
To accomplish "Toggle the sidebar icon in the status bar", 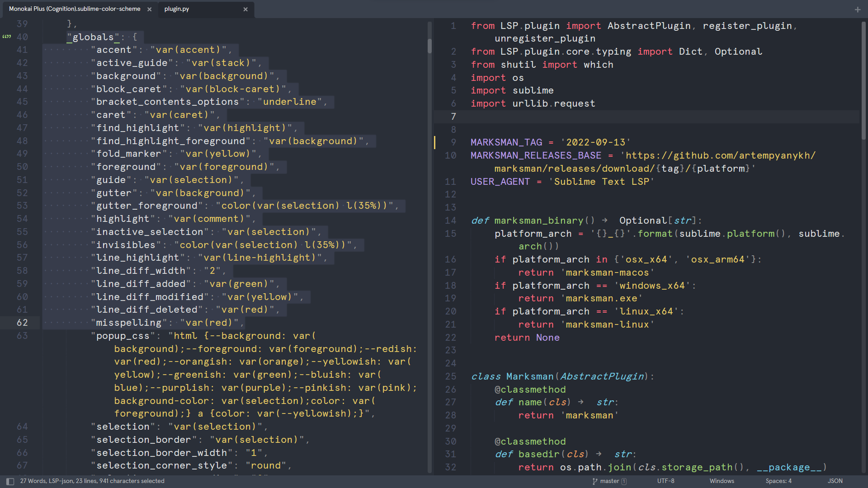I will click(x=10, y=481).
